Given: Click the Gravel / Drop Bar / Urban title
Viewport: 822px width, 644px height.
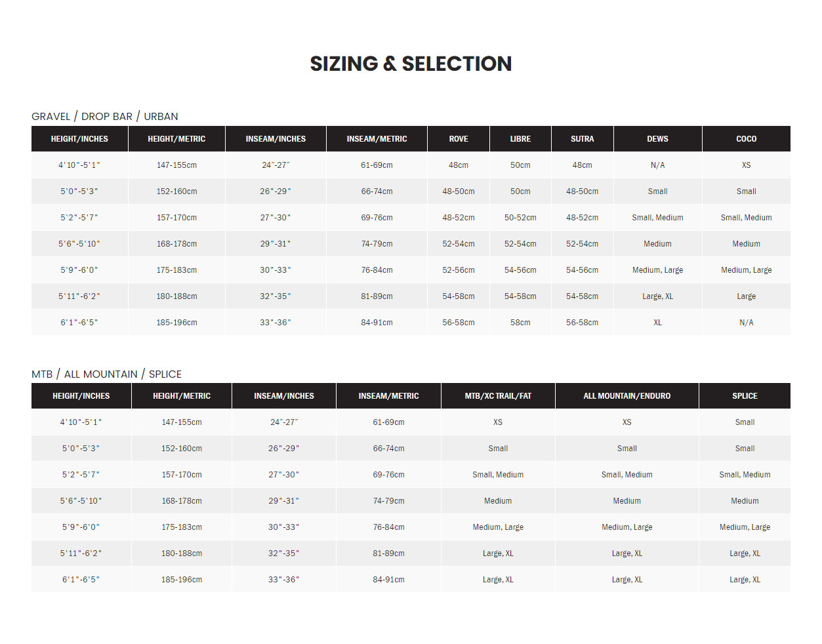Looking at the screenshot, I should (x=105, y=117).
